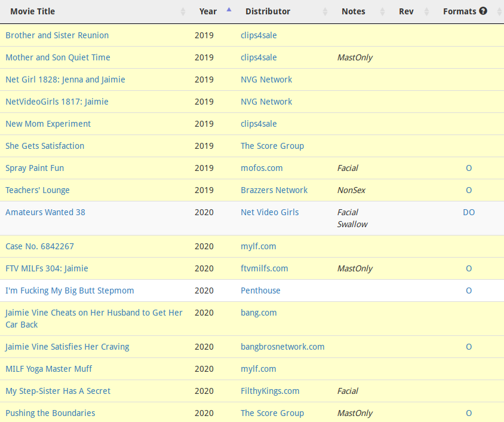Open the FTV MILFs 304: Jaimie title link

pos(47,268)
